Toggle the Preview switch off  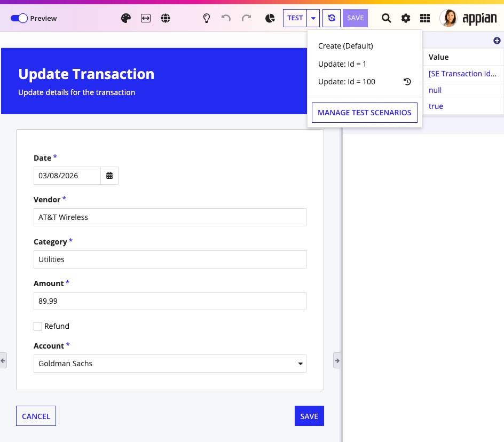point(19,18)
